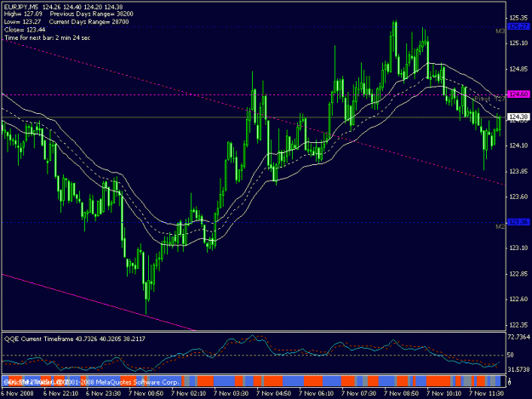Click the 'Close= 123.44' label
The image size is (532, 399).
pyautogui.click(x=25, y=30)
